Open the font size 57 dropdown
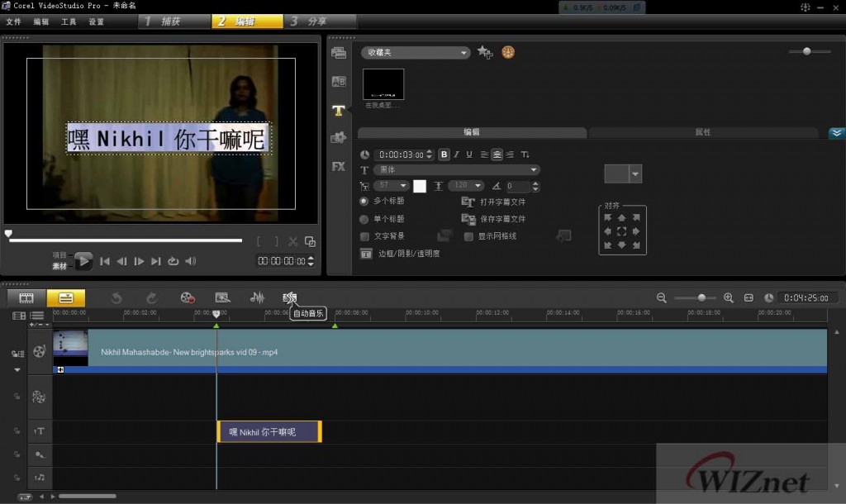 [x=393, y=187]
